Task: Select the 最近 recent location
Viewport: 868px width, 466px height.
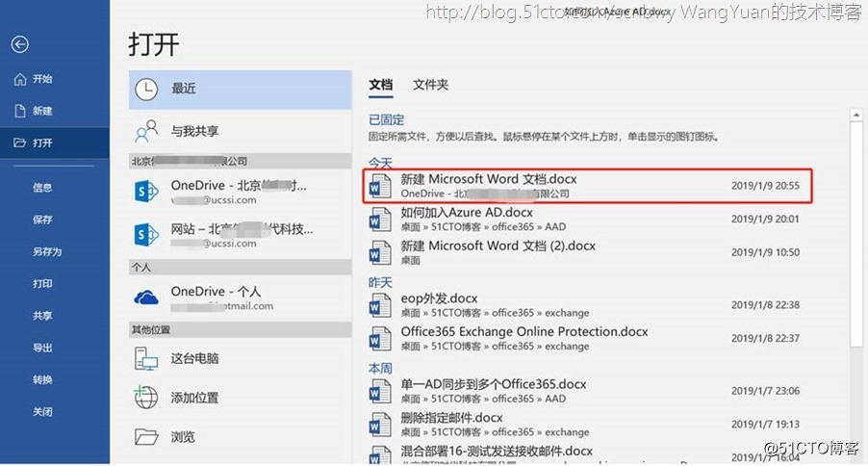Action: (241, 90)
